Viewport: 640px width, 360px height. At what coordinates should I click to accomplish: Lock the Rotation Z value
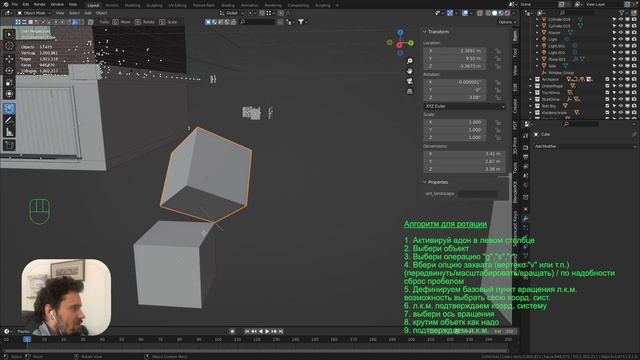point(498,98)
